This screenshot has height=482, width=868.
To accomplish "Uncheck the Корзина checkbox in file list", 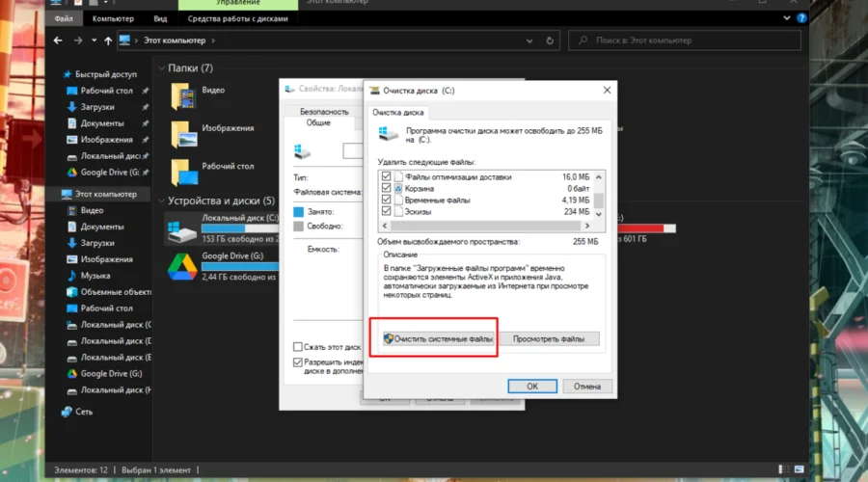I will click(387, 189).
